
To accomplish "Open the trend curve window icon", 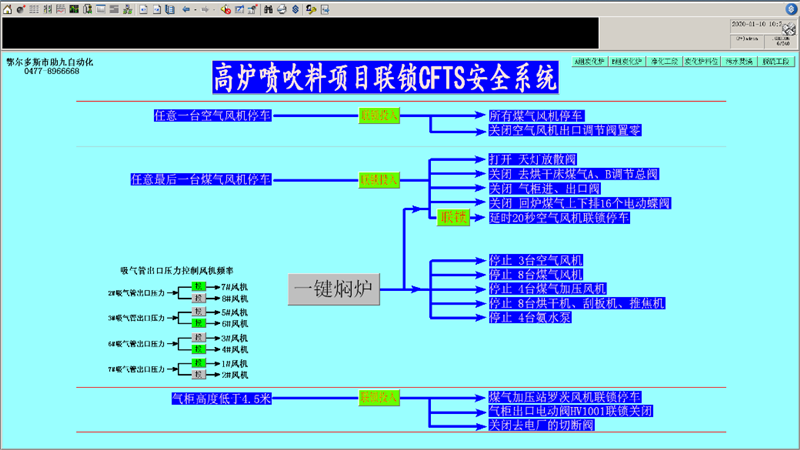I will [x=61, y=9].
